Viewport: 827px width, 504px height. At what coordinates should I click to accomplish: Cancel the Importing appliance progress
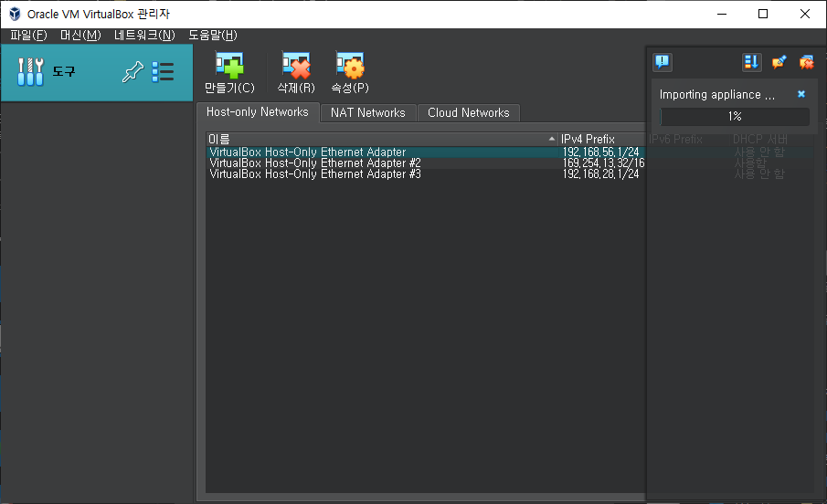pos(801,94)
